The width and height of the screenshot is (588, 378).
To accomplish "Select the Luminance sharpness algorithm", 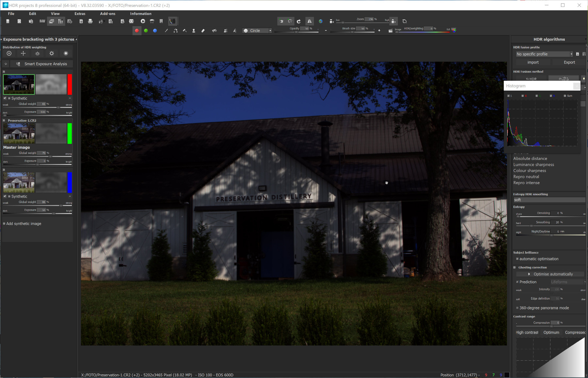I will tap(534, 165).
